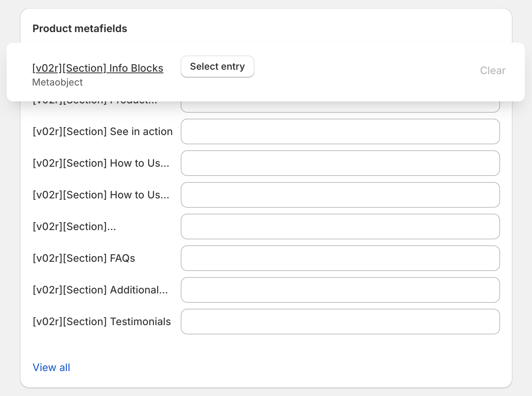This screenshot has height=396, width=532.
Task: Select the [v02r][Section] FAQs label
Action: [x=84, y=258]
